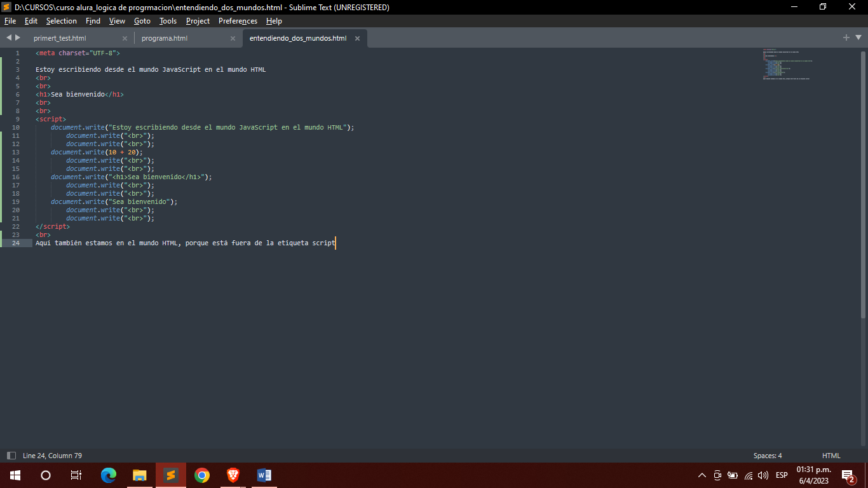
Task: Close the programa.html tab
Action: click(233, 38)
